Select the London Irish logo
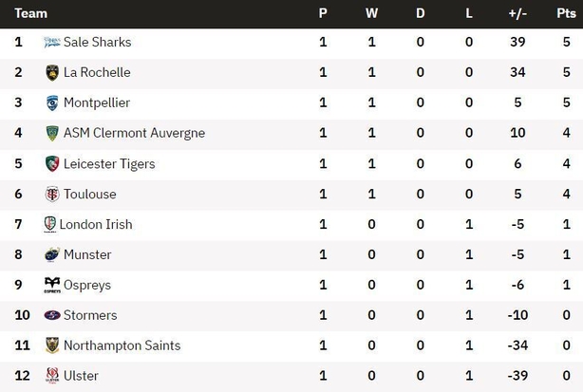The width and height of the screenshot is (583, 392). (x=49, y=224)
